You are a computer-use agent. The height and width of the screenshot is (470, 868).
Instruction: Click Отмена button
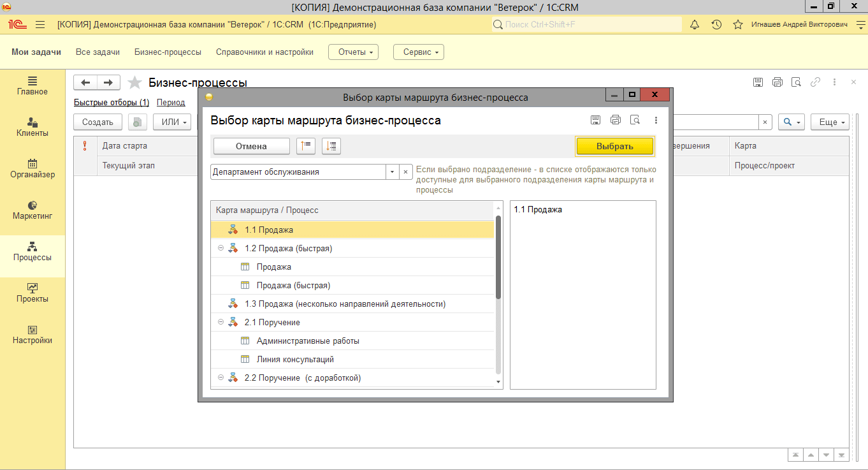click(x=251, y=146)
